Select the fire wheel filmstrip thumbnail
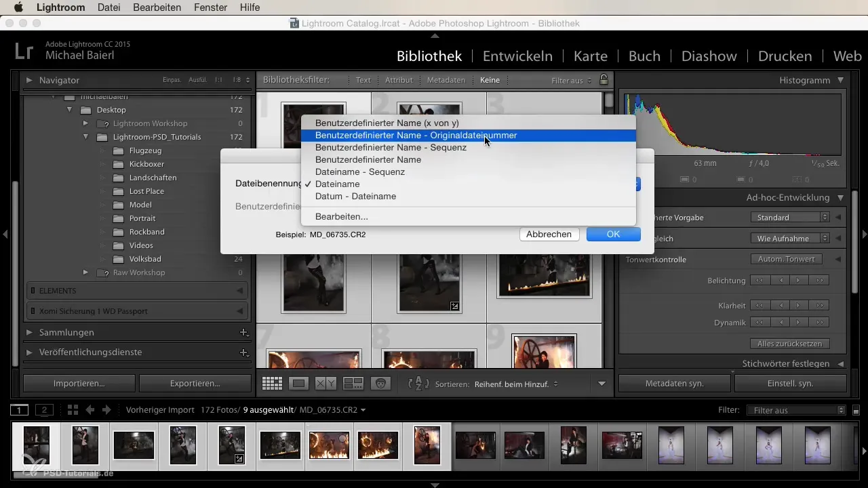 377,445
